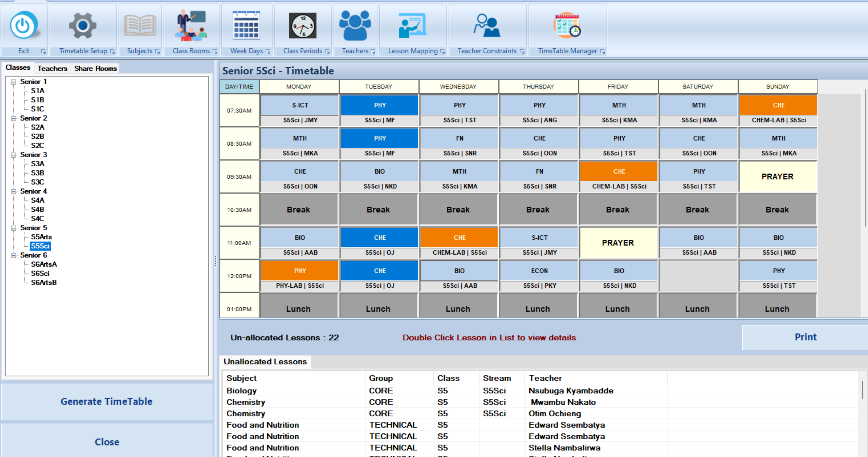868x457 pixels.
Task: Collapse the Senior 5 tree node
Action: [x=13, y=228]
